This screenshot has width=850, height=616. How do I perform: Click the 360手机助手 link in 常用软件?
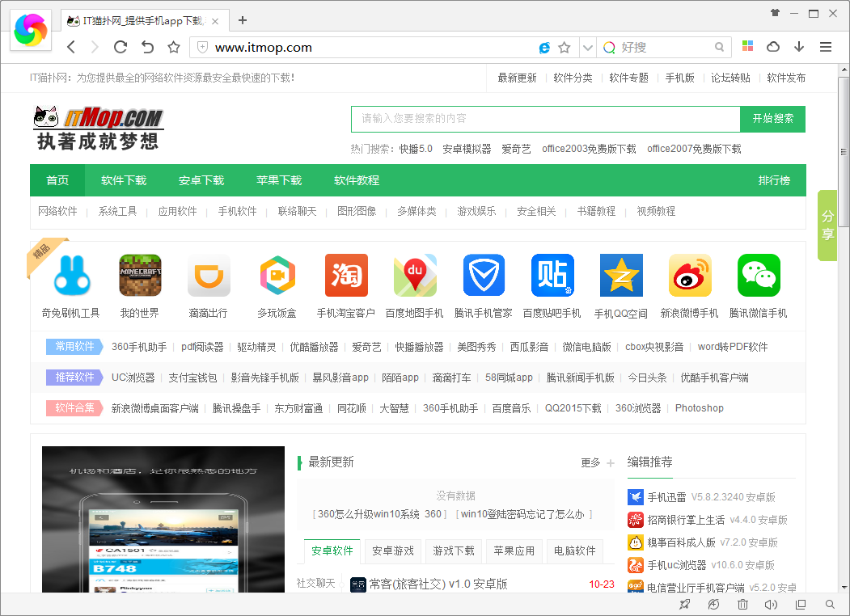coord(139,347)
